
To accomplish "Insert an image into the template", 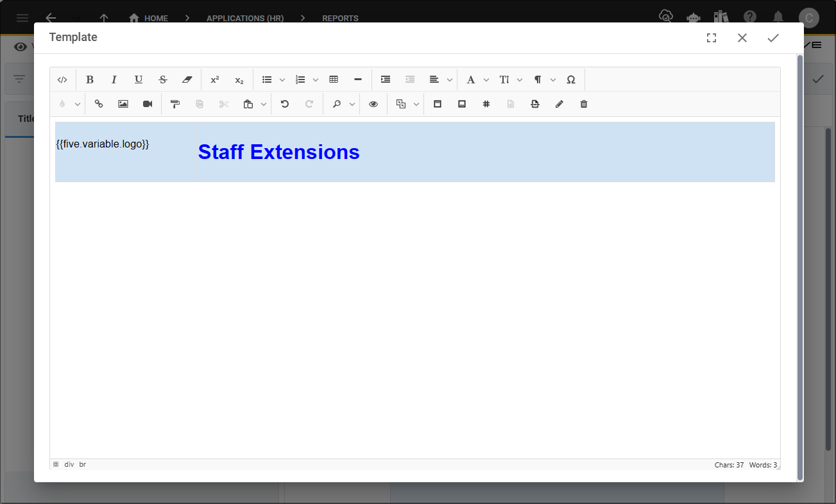I will pos(123,104).
